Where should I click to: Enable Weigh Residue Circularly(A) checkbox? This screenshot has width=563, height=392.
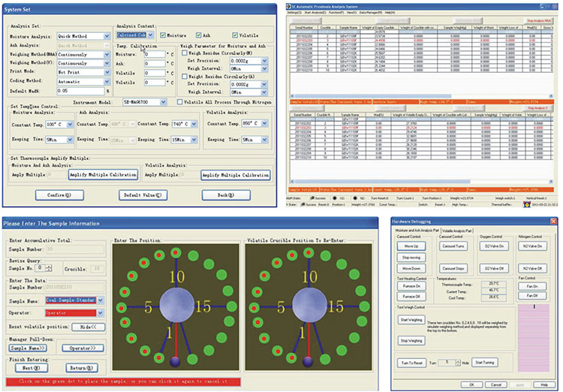click(185, 77)
